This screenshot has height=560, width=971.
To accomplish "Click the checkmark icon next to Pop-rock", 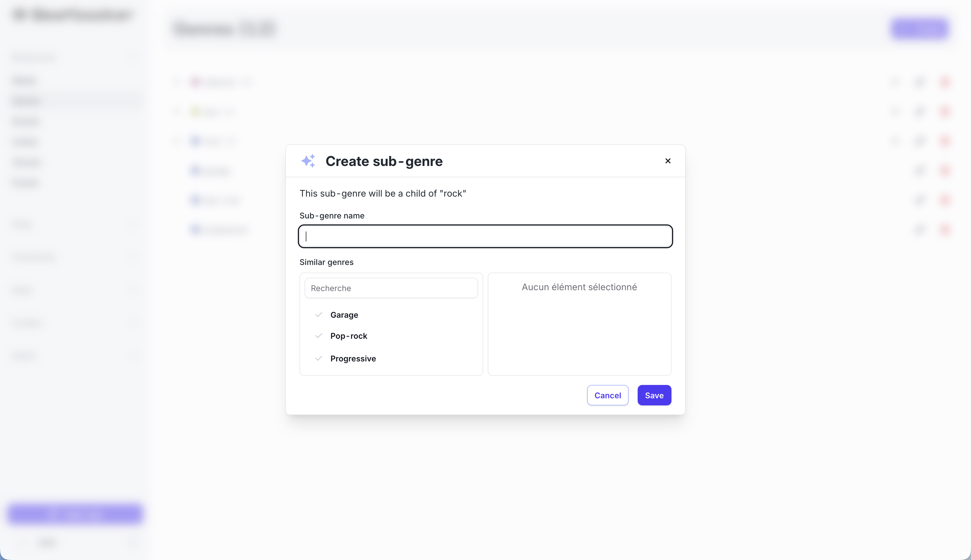I will point(319,336).
